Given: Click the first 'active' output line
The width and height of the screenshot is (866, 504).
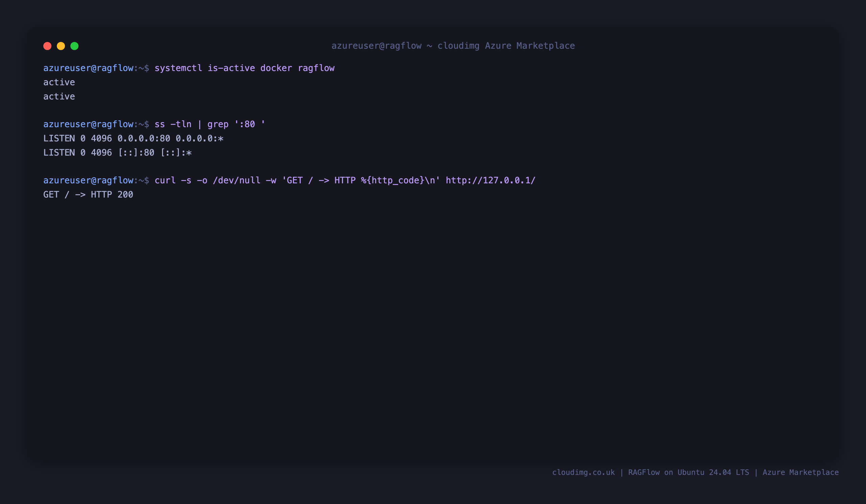Looking at the screenshot, I should 59,83.
